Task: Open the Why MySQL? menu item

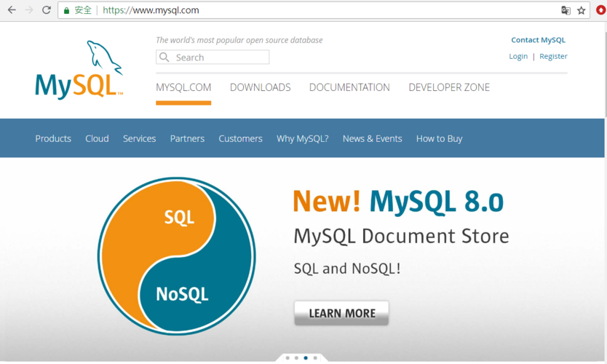Action: pos(302,138)
